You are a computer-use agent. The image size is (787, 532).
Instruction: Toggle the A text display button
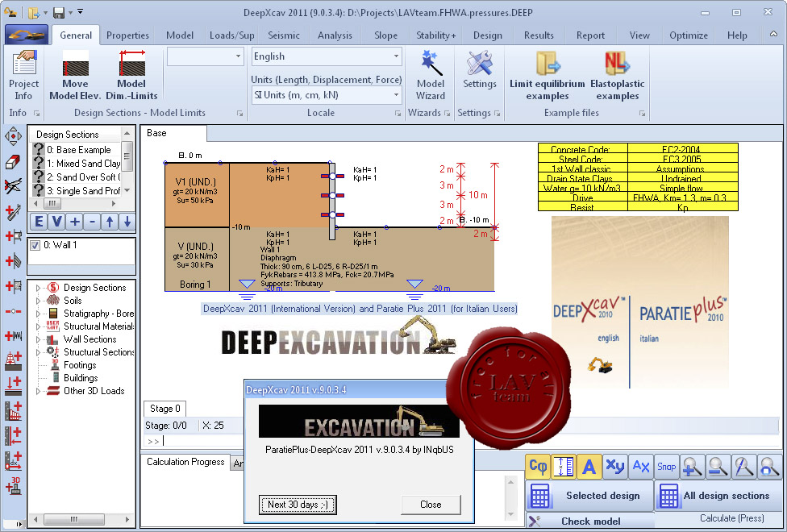pos(589,467)
